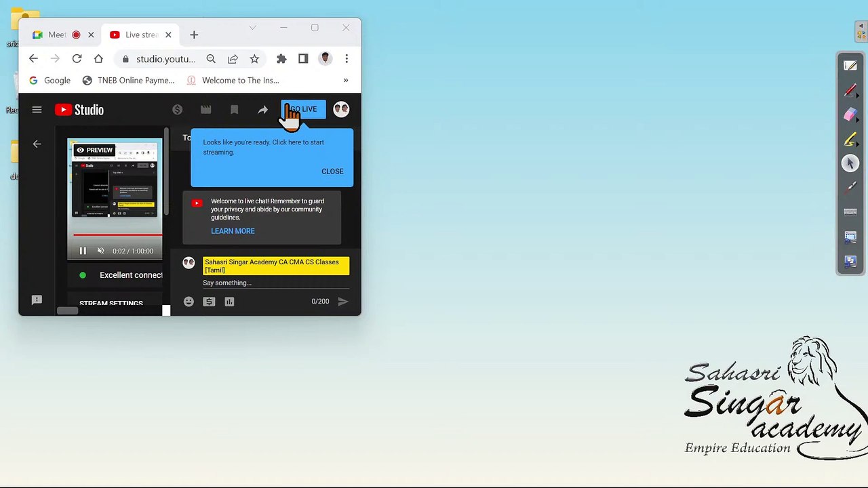Click the PREVIEW badge with eye icon

click(x=94, y=150)
